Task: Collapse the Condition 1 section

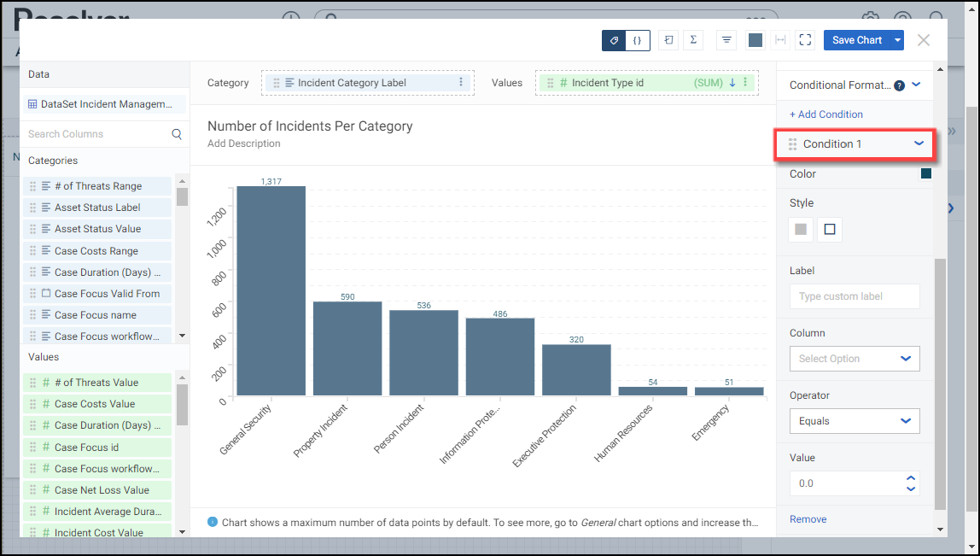Action: coord(919,143)
